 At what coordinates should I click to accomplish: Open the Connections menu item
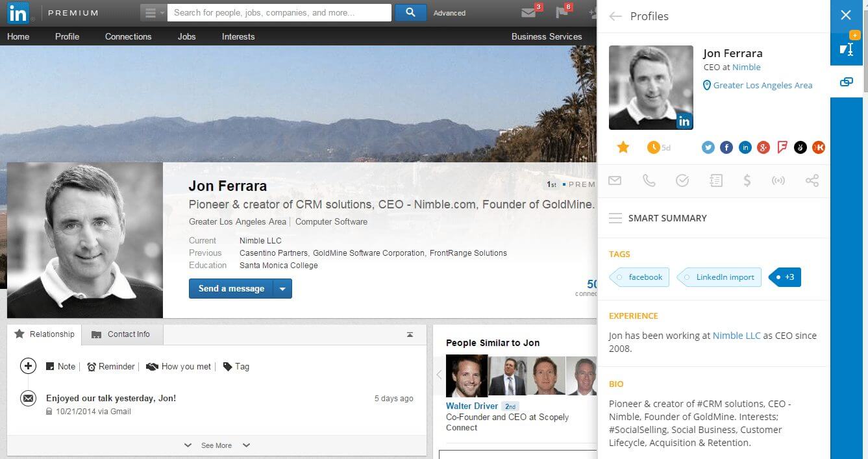pyautogui.click(x=128, y=36)
